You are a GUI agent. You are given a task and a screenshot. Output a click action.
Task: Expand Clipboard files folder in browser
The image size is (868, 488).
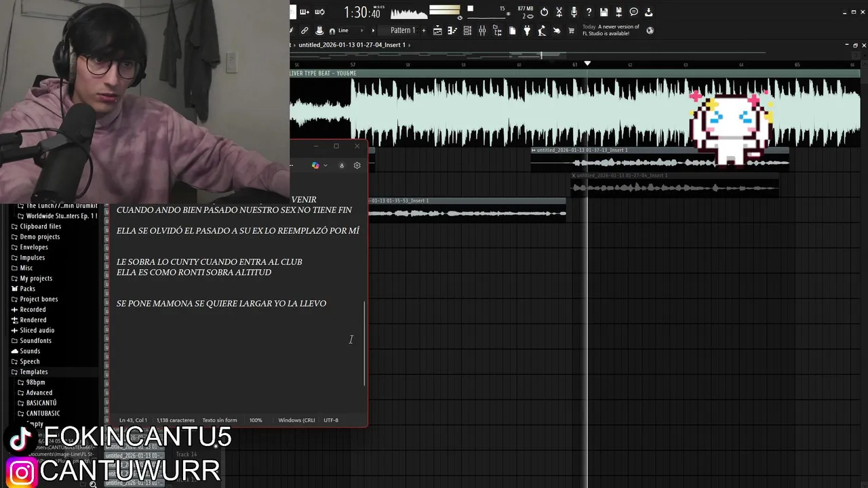pos(41,226)
